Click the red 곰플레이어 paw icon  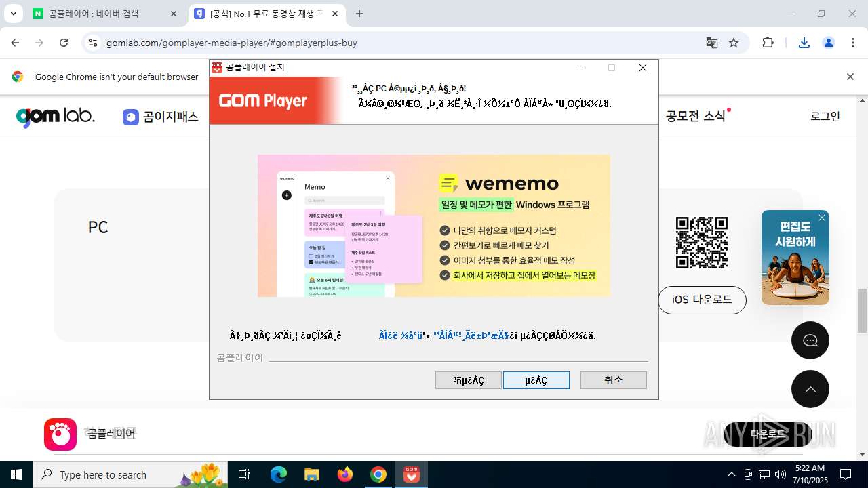[60, 434]
